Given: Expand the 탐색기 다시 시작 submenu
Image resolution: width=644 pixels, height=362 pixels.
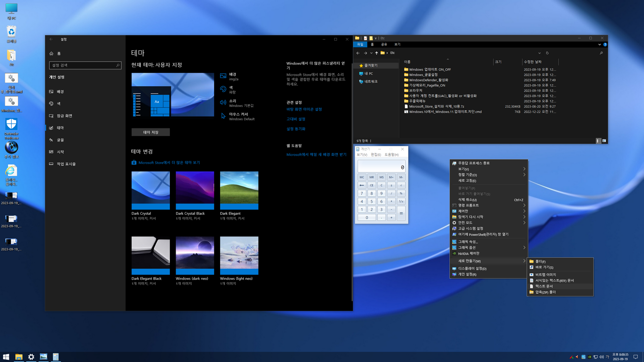Looking at the screenshot, I should pos(489,217).
